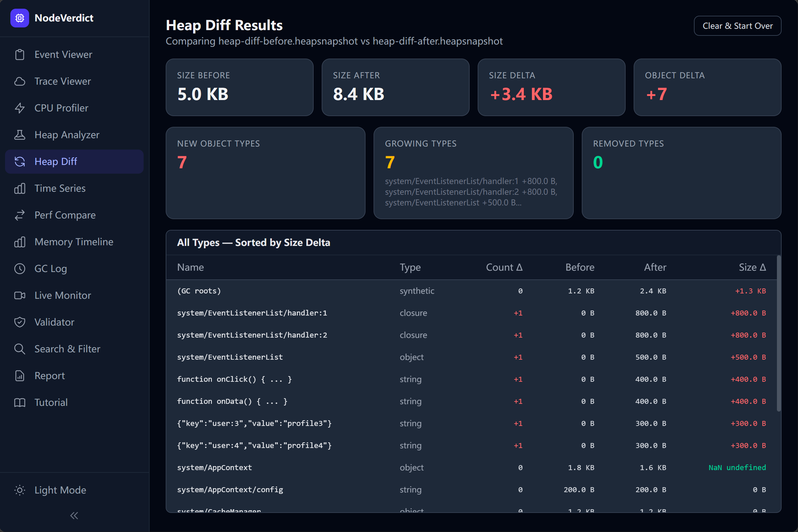
Task: Select system/AppContext/config row
Action: (471, 490)
